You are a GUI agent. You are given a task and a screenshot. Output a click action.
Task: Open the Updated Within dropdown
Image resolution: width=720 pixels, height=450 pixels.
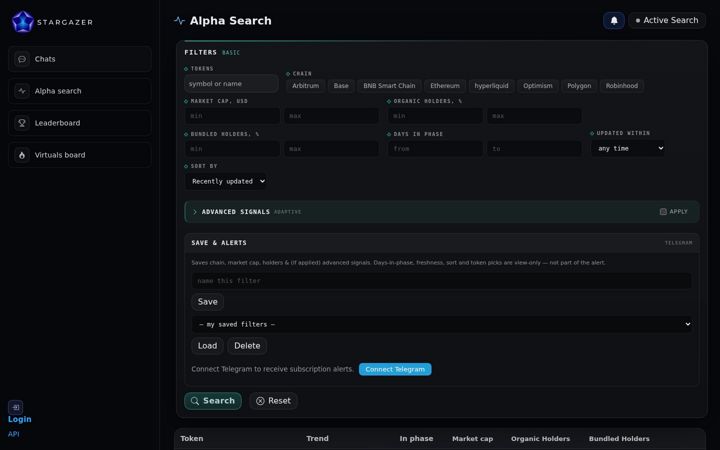tap(627, 148)
